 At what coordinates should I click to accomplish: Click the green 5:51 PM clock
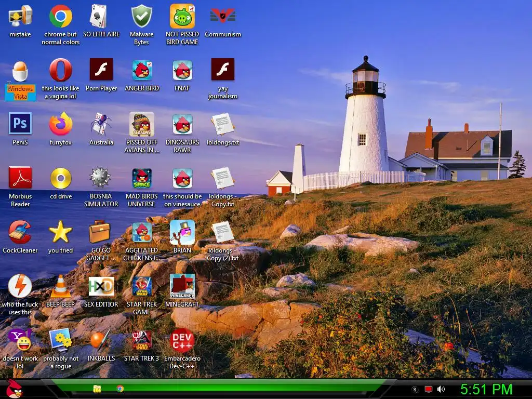coord(486,390)
